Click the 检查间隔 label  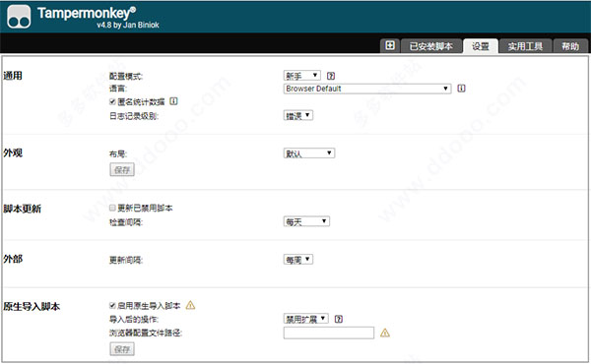click(x=126, y=222)
